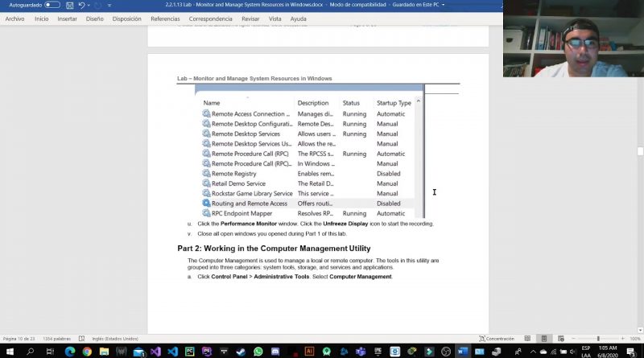Click the word count '1354 palabras'
The width and height of the screenshot is (644, 358).
pos(56,339)
